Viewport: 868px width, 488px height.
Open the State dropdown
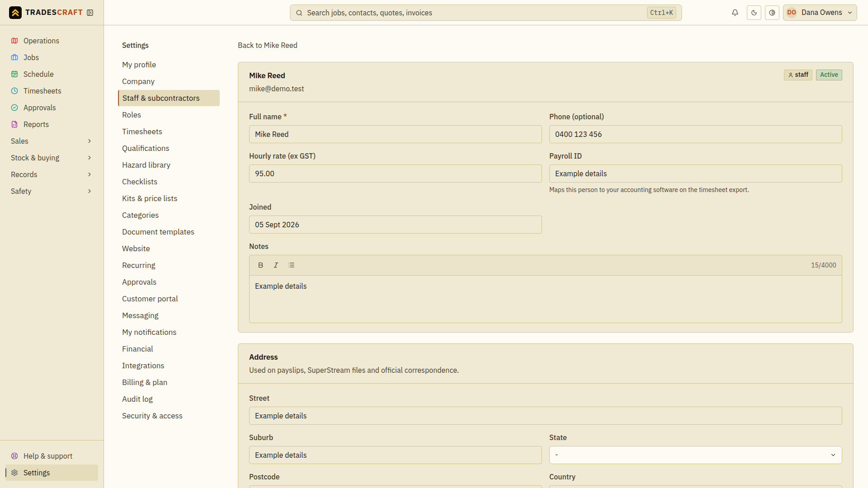pyautogui.click(x=695, y=455)
